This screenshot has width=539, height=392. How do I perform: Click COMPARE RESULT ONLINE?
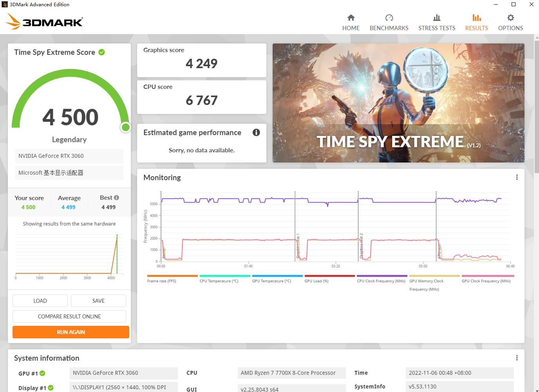pos(69,316)
